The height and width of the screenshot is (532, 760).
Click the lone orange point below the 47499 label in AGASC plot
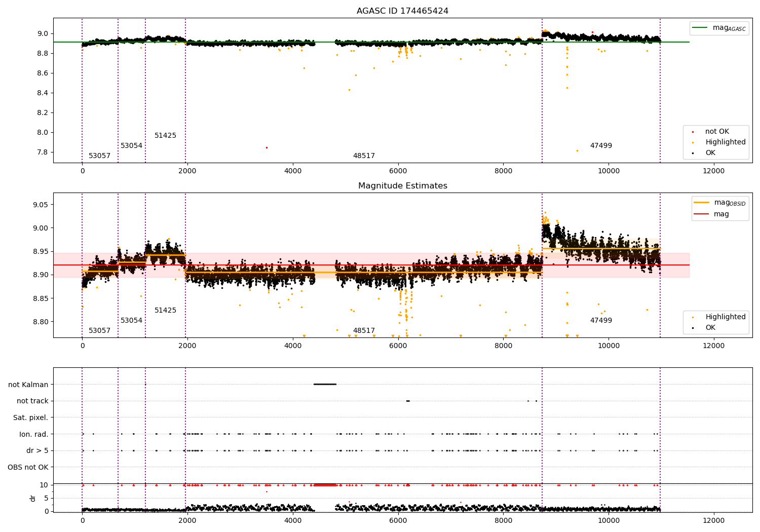577,150
